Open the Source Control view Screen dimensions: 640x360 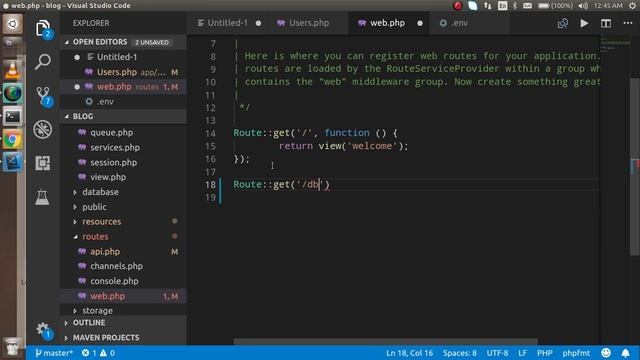(43, 96)
